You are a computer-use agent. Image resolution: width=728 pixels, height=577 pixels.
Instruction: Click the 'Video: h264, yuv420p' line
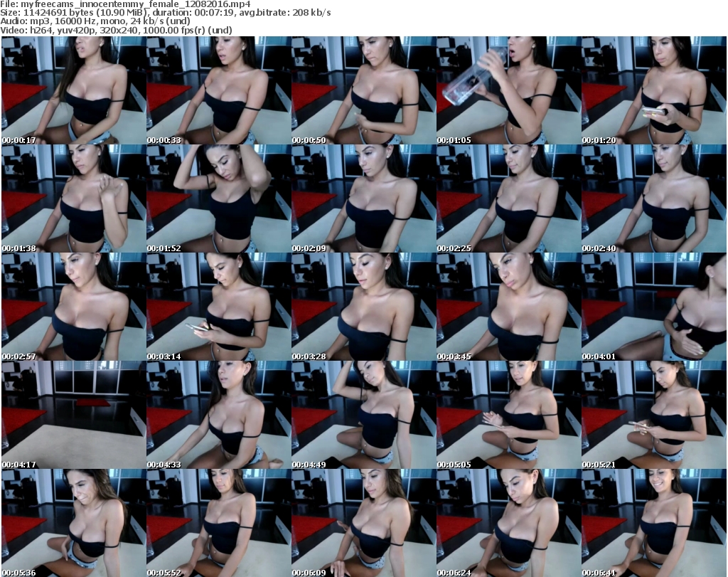pos(116,30)
